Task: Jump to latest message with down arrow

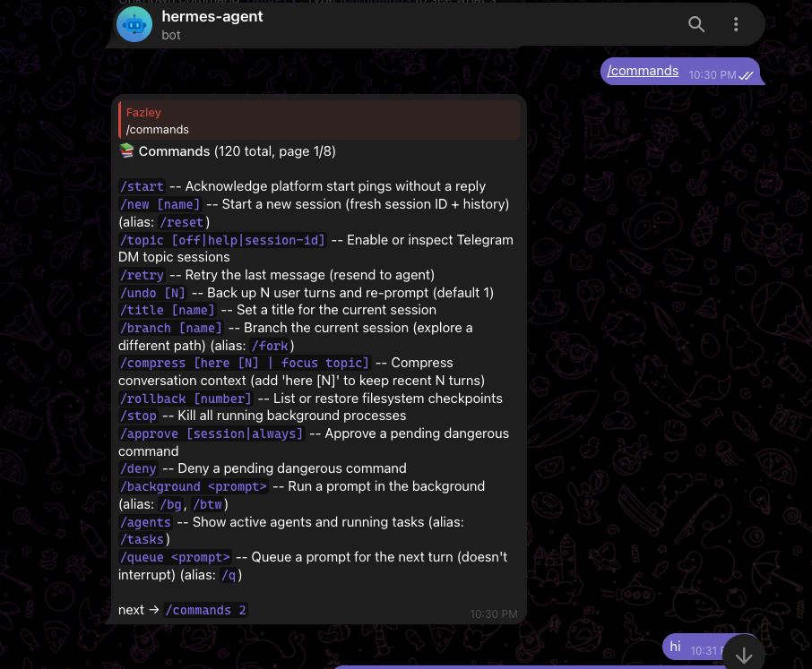Action: (744, 655)
